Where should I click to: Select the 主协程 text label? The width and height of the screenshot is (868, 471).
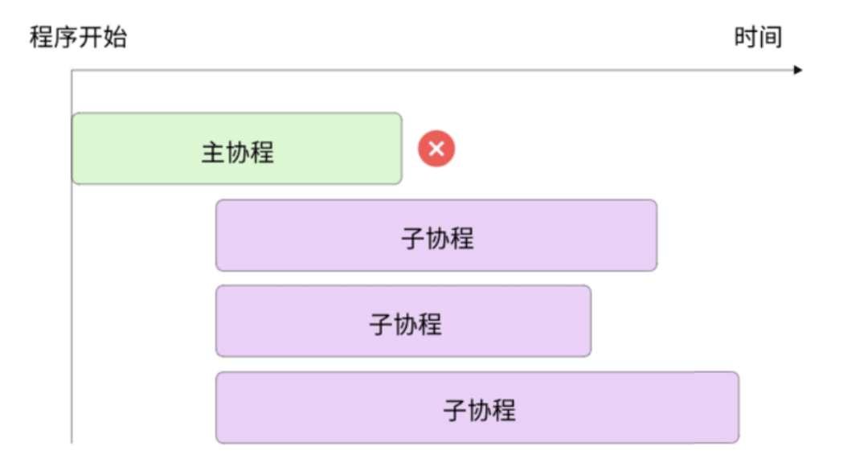[237, 152]
